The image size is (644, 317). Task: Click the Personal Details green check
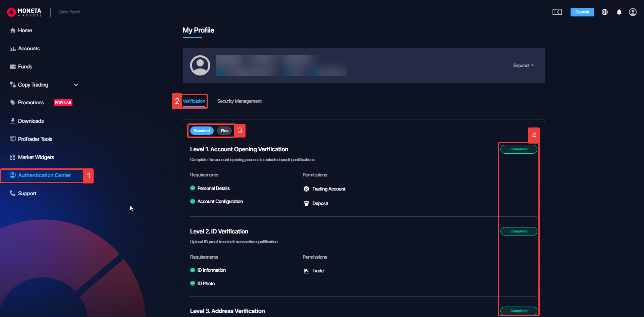[193, 188]
